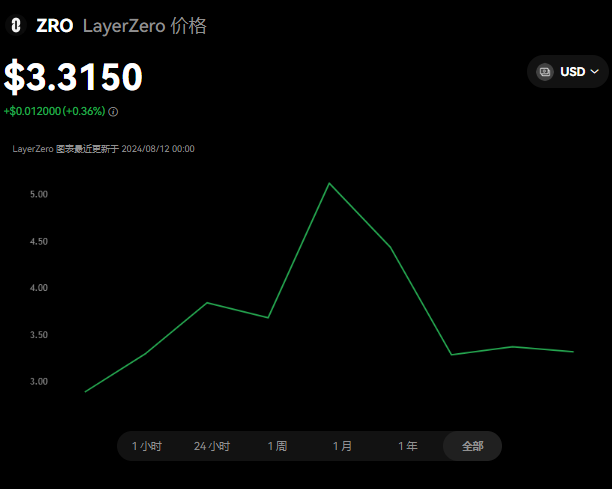Screen dimensions: 612x489
Task: Click the 4.00 y-axis label
Action: click(39, 288)
